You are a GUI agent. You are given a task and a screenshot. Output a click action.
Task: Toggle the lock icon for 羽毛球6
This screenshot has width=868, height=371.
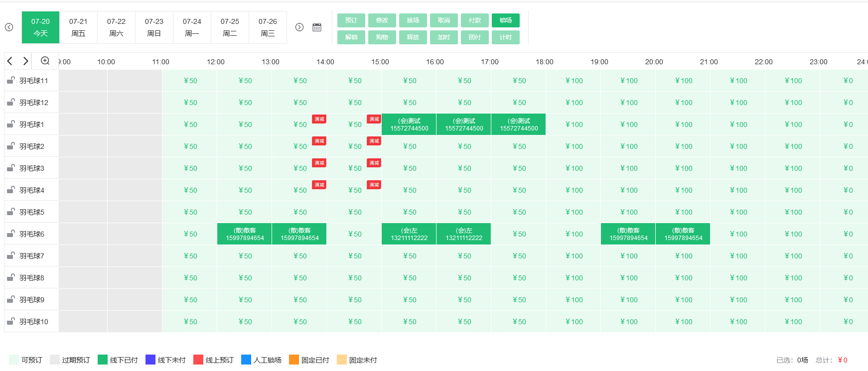click(10, 234)
